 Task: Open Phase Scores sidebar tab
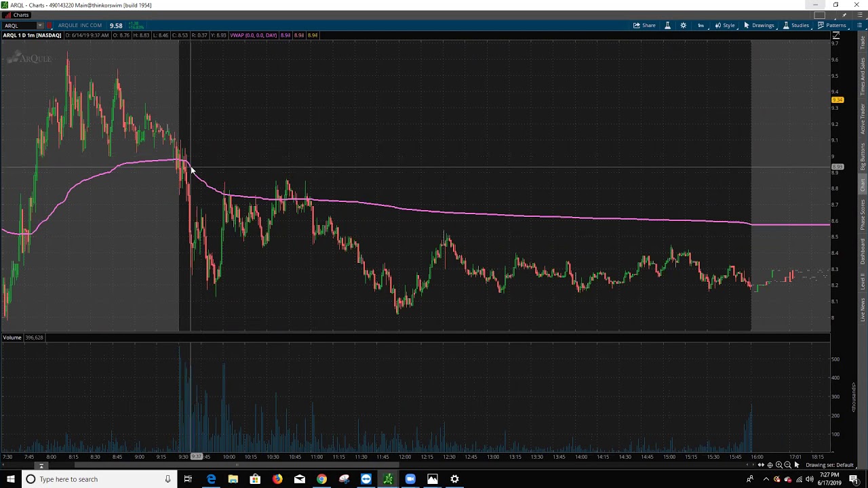[x=863, y=214]
